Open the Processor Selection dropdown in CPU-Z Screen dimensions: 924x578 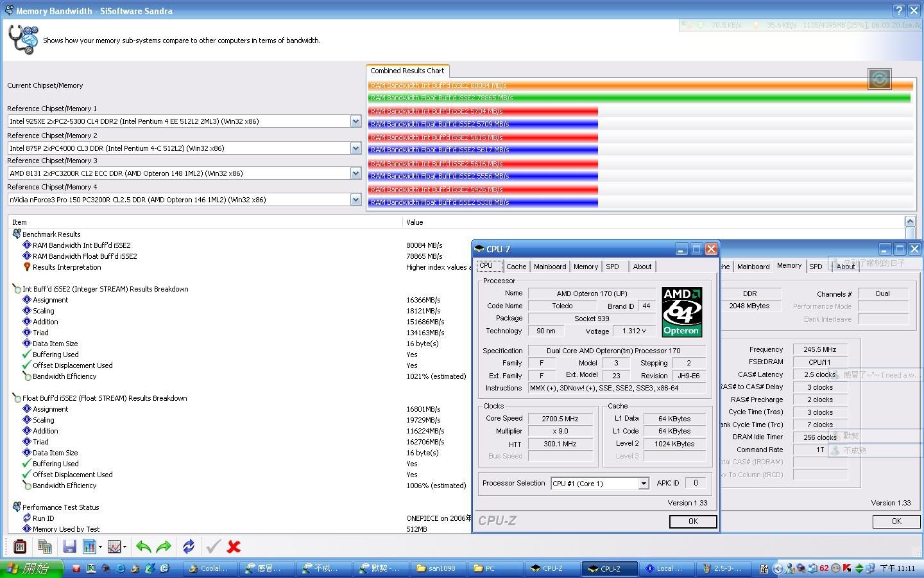pos(644,484)
